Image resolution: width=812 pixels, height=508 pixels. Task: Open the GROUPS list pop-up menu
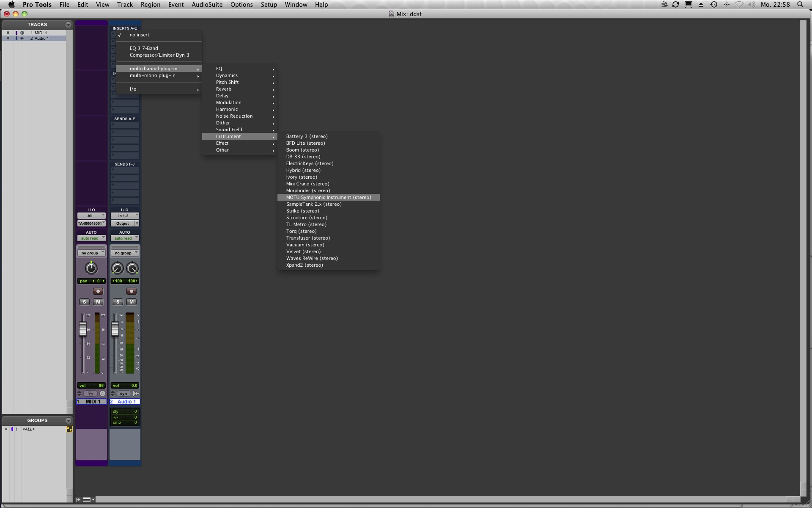pyautogui.click(x=68, y=421)
